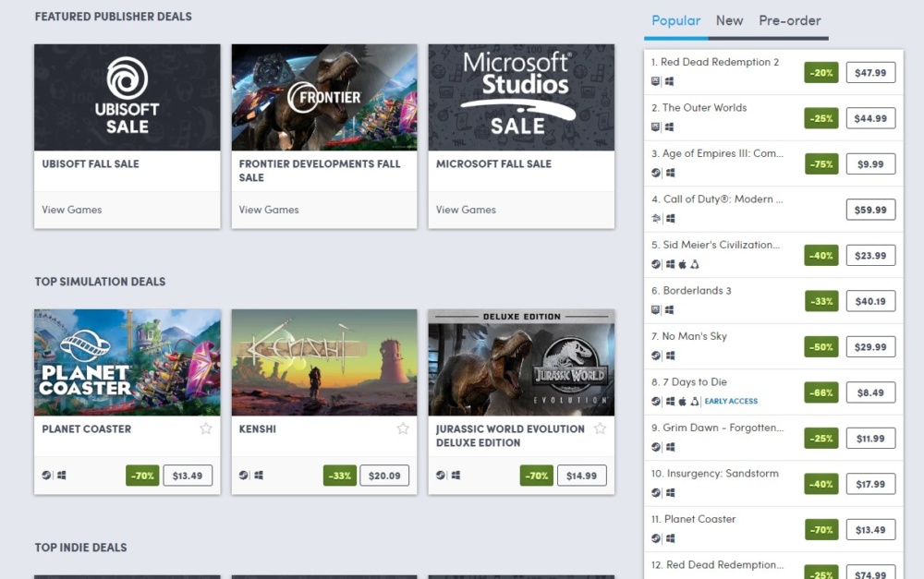924x579 pixels.
Task: Click the Windows icon under No Man's Sky
Action: [x=671, y=356]
